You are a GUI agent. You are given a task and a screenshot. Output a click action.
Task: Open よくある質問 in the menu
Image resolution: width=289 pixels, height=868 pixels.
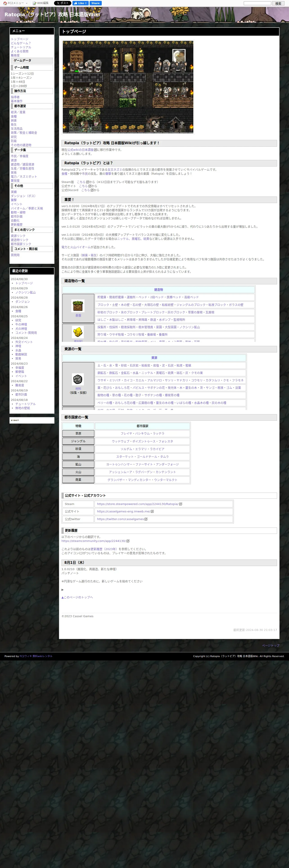[20, 52]
